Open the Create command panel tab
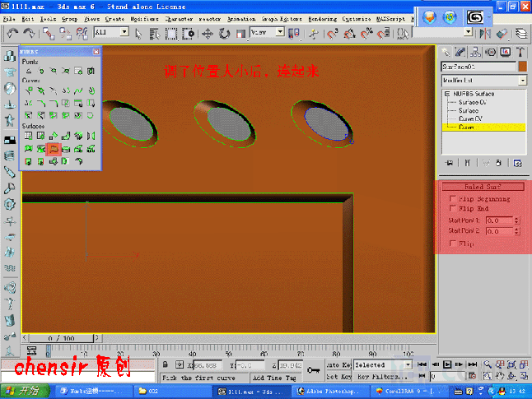Image resolution: width=532 pixels, height=399 pixels. tap(446, 52)
